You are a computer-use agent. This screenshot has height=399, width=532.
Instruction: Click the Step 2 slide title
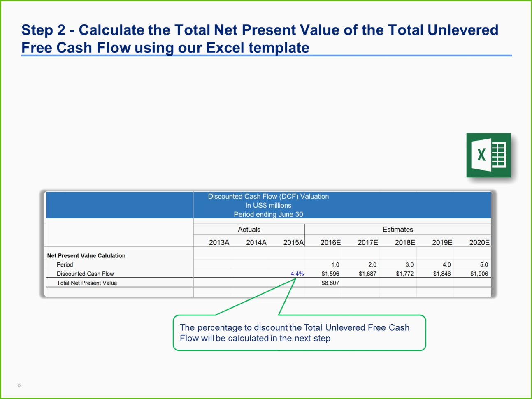[259, 38]
